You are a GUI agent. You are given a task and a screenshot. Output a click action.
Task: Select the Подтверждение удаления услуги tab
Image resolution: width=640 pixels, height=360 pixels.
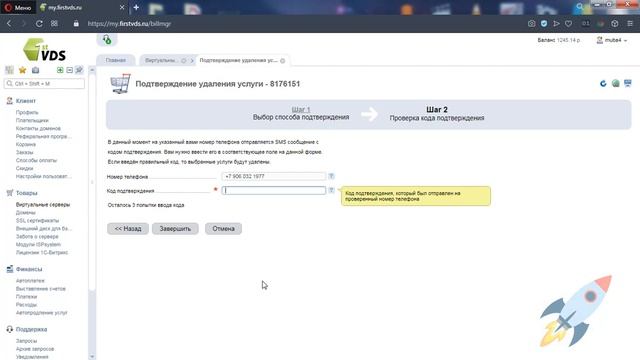coord(238,60)
